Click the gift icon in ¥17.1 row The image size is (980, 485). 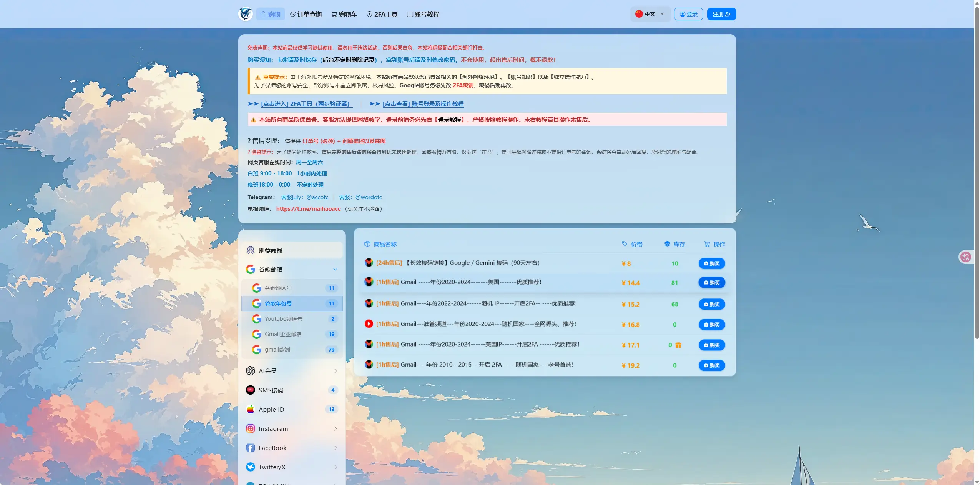tap(678, 345)
